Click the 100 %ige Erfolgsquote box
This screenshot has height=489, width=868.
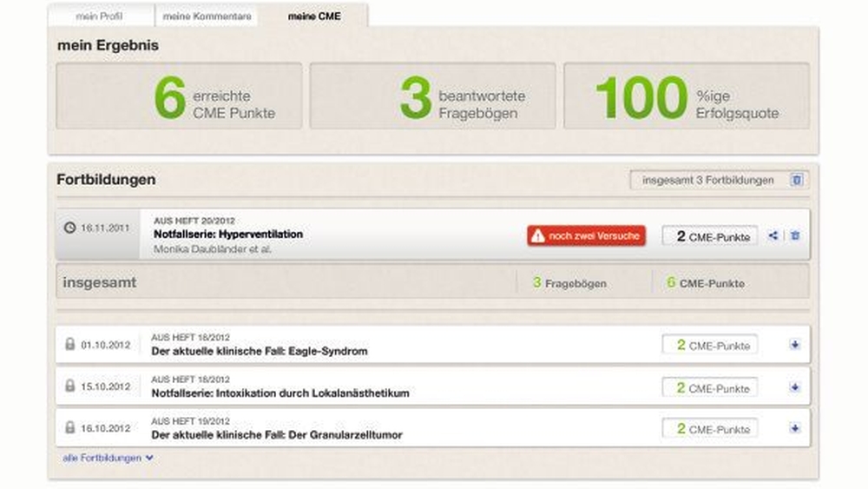[x=687, y=96]
